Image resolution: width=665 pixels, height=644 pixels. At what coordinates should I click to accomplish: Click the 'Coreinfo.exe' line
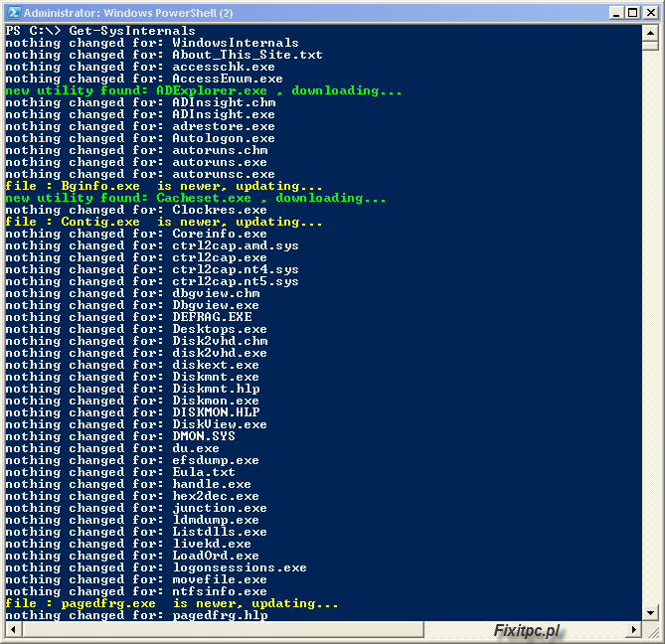(136, 234)
